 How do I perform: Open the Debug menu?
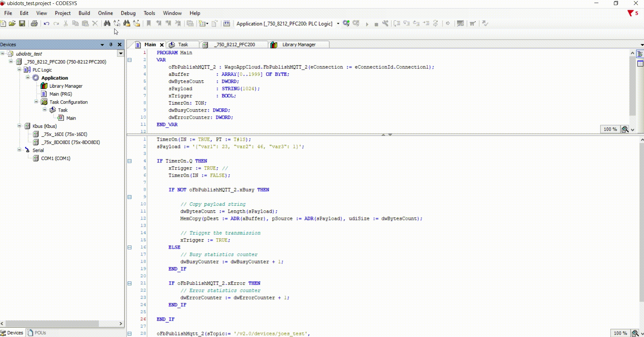click(128, 13)
